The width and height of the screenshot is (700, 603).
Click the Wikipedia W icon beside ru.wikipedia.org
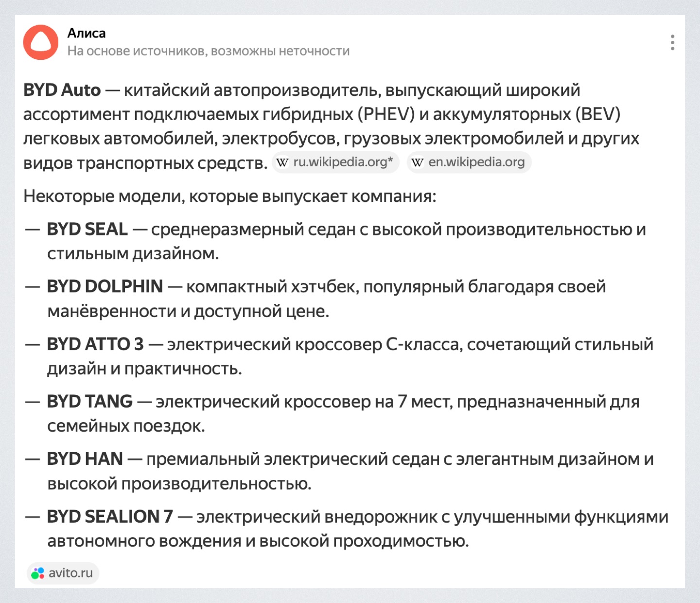point(282,162)
